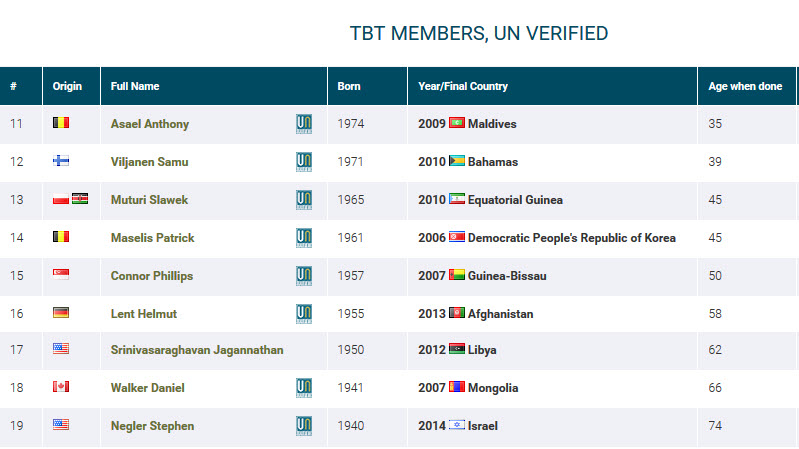Click the Origin column header

pos(68,87)
